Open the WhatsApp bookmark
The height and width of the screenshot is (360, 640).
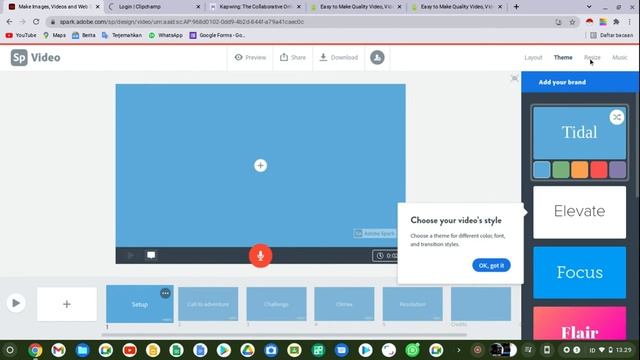[x=165, y=36]
